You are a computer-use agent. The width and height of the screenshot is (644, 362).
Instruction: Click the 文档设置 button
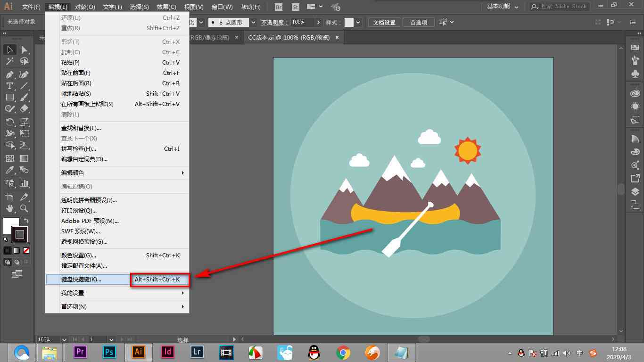click(384, 22)
